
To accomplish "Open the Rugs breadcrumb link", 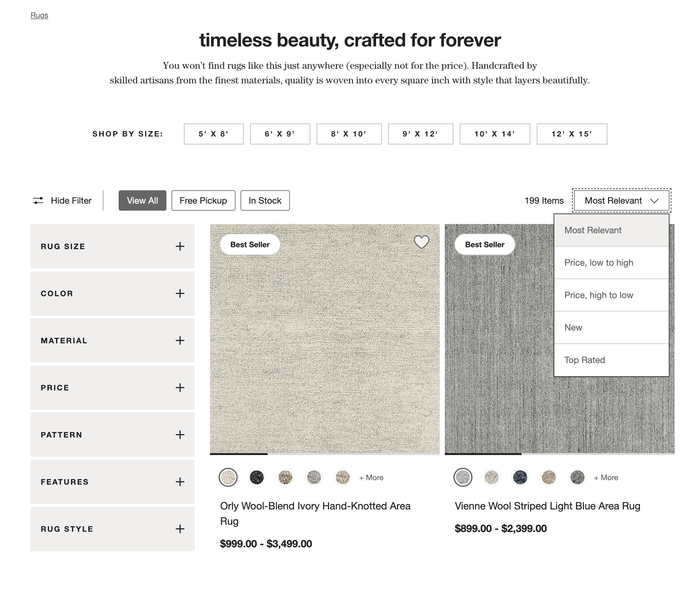I will (39, 15).
